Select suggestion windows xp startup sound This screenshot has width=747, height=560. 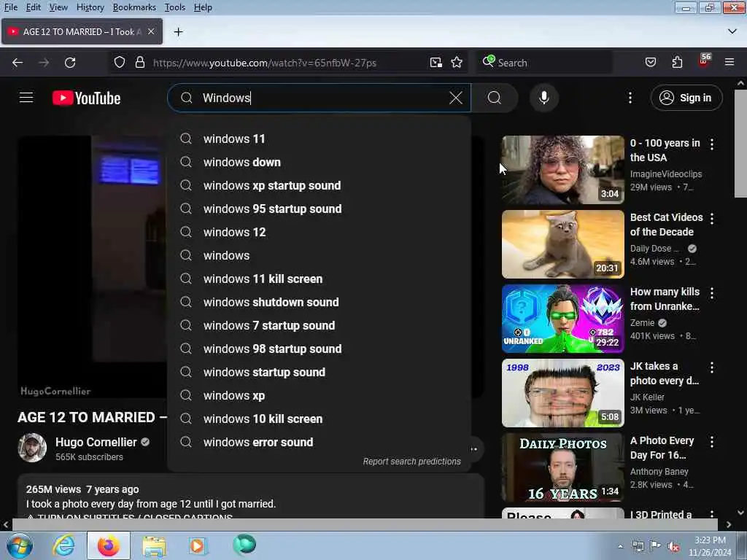320,185
